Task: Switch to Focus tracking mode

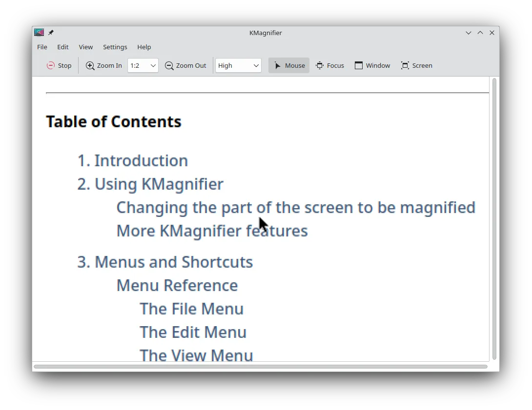Action: [330, 65]
